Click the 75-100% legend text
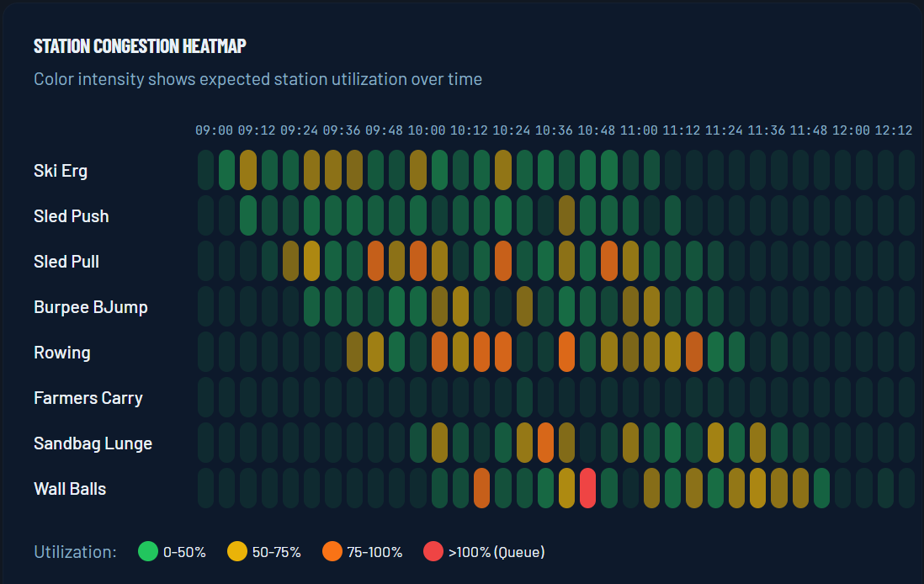The height and width of the screenshot is (584, 924). (374, 552)
